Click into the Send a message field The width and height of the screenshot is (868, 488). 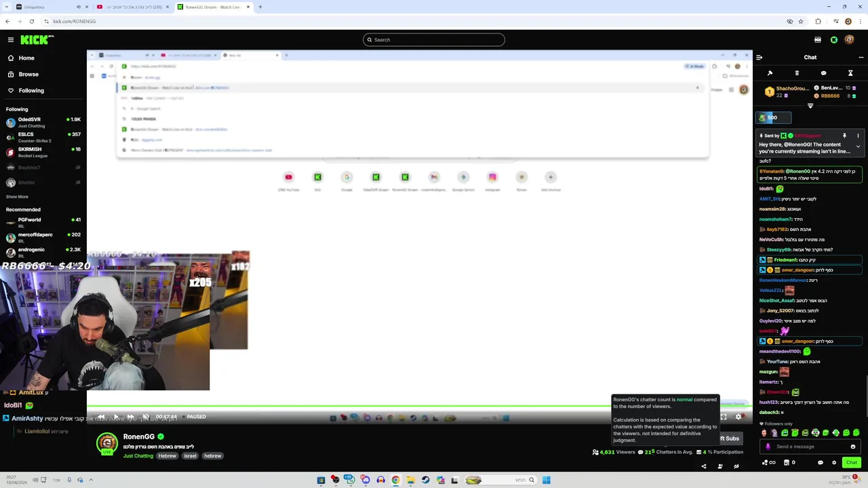(811, 447)
